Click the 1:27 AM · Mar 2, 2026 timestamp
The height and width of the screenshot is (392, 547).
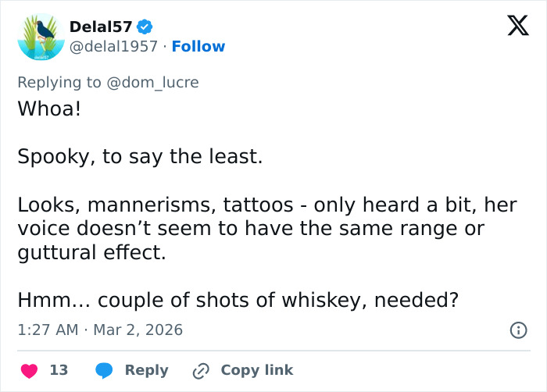click(x=100, y=330)
